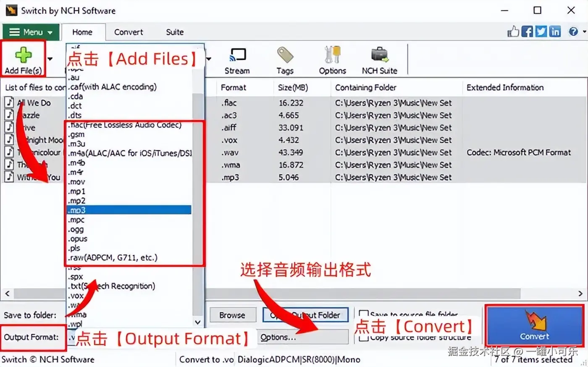Click the Add File(s) plus icon

point(24,55)
